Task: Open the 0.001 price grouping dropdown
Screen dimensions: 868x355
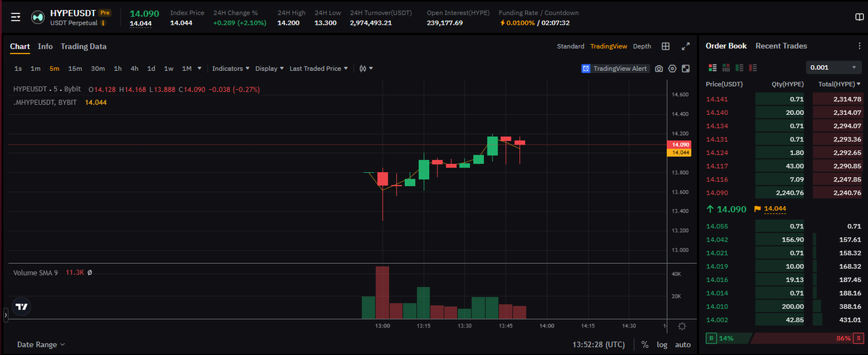Action: tap(834, 67)
